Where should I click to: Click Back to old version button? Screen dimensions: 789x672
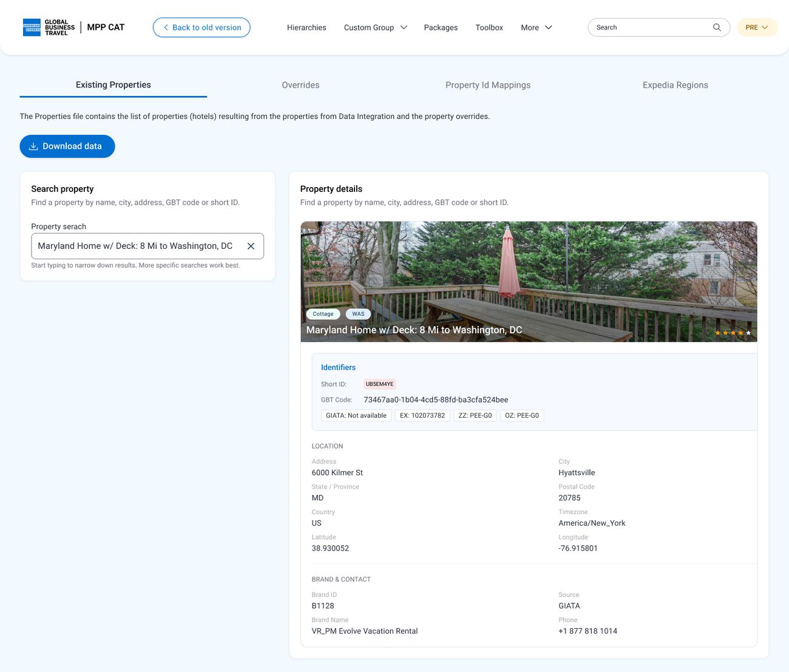click(201, 27)
